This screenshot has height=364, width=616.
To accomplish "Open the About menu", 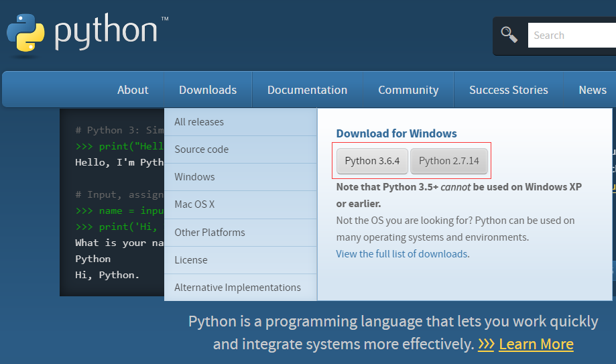I will click(x=133, y=90).
